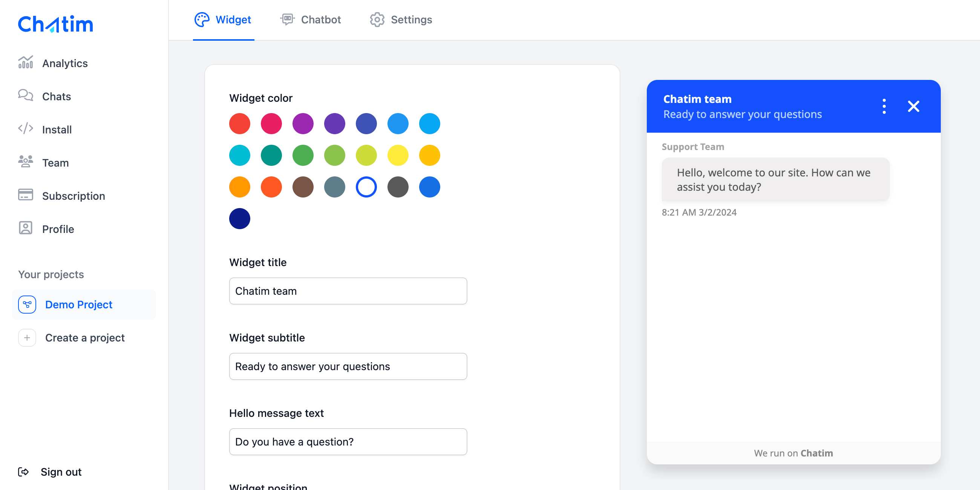This screenshot has height=490, width=980.
Task: Open Team page
Action: [x=55, y=163]
